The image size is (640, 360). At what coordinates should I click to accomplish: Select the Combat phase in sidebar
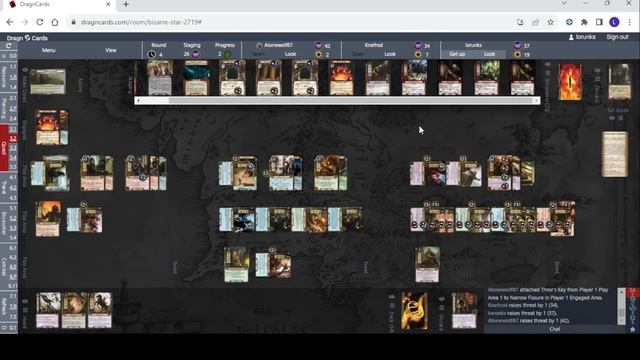pos(4,266)
